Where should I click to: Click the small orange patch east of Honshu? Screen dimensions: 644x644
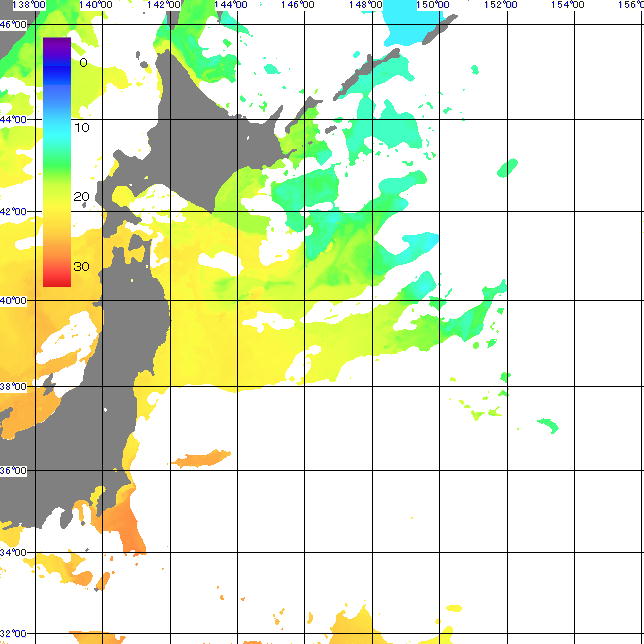click(x=203, y=458)
